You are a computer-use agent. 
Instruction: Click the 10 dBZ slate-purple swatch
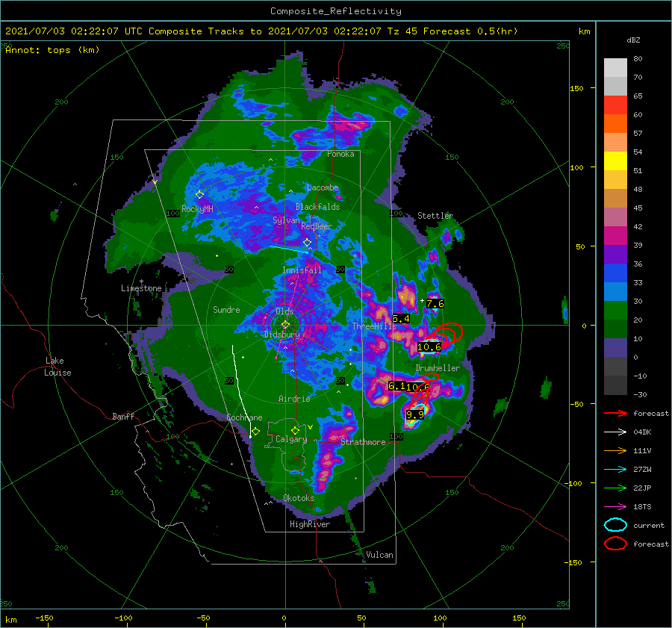[x=615, y=348]
